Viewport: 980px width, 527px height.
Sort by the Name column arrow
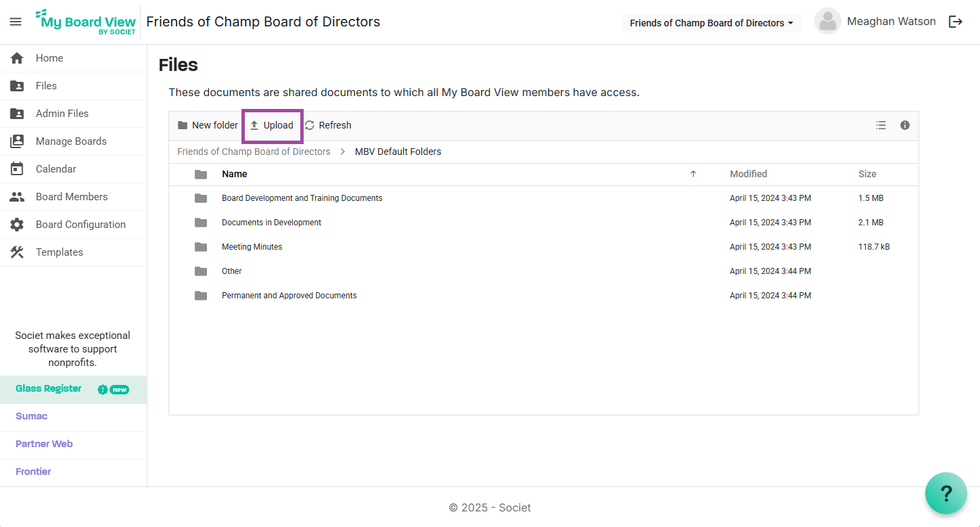[x=693, y=175]
